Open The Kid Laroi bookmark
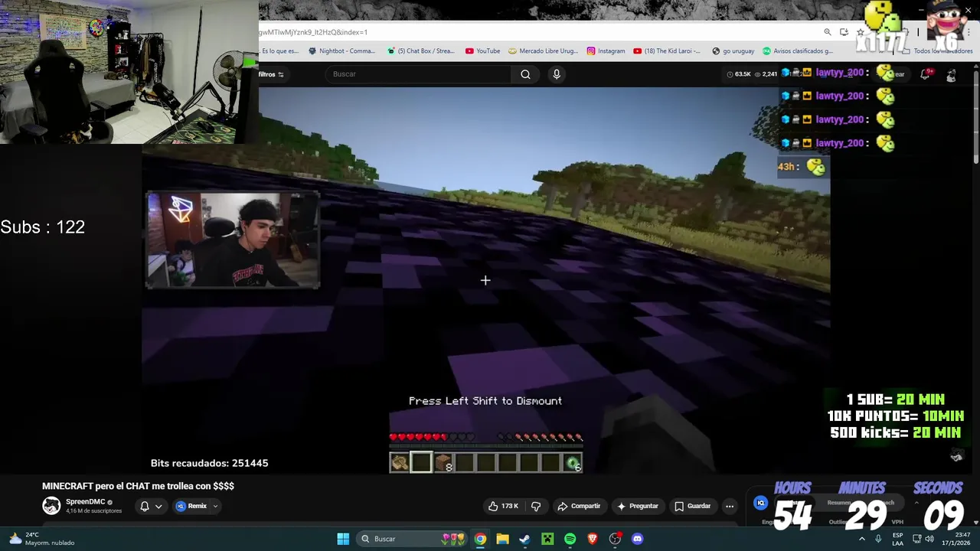980x551 pixels. 667,51
